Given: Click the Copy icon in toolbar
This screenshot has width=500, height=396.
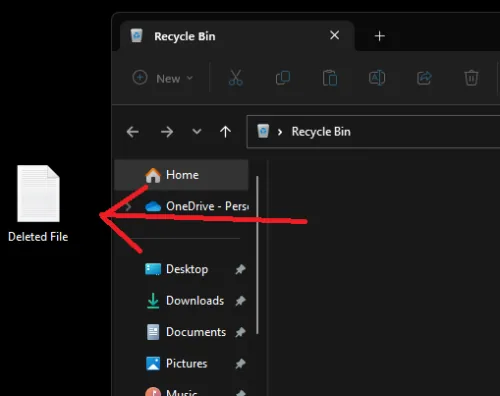Looking at the screenshot, I should [x=283, y=78].
